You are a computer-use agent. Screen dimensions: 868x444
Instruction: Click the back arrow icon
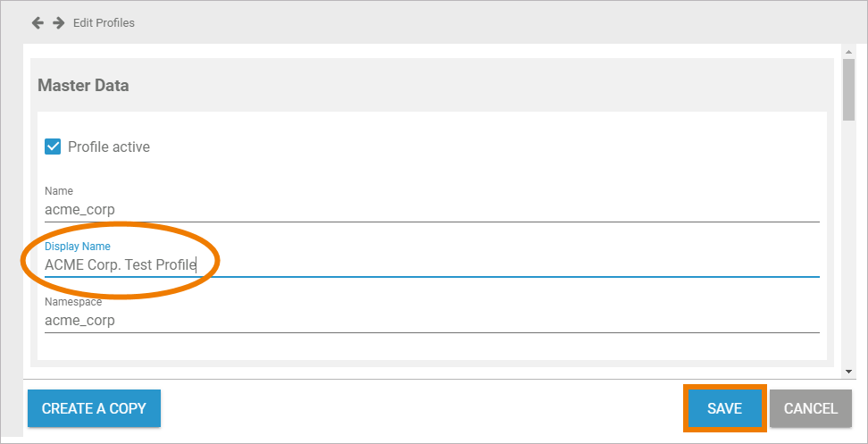[x=38, y=22]
